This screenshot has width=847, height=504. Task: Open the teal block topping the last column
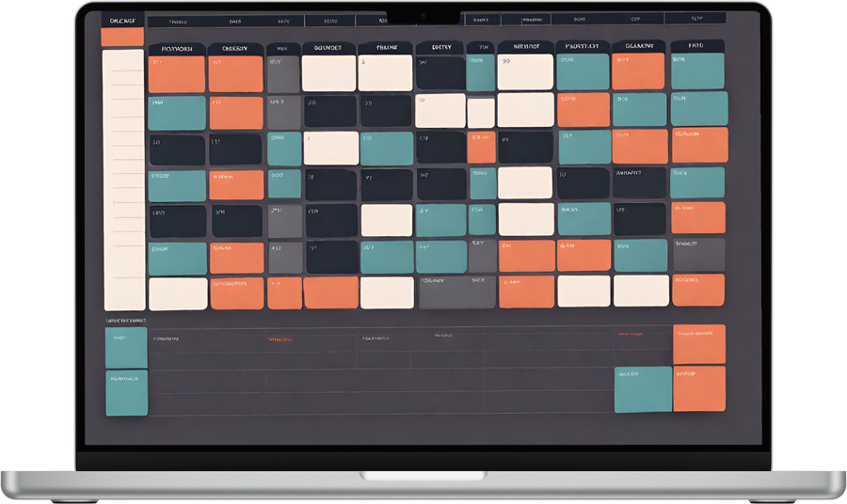(697, 71)
